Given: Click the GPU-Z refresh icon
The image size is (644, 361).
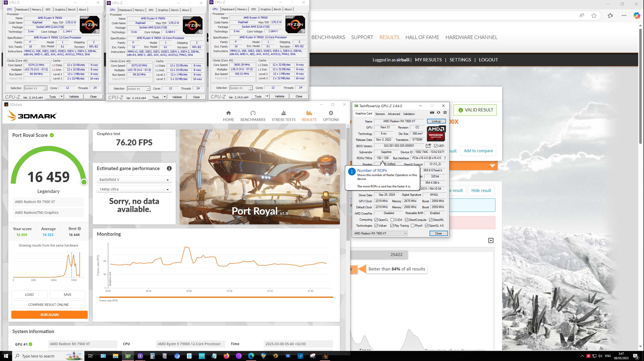Looking at the screenshot, I should [438, 113].
